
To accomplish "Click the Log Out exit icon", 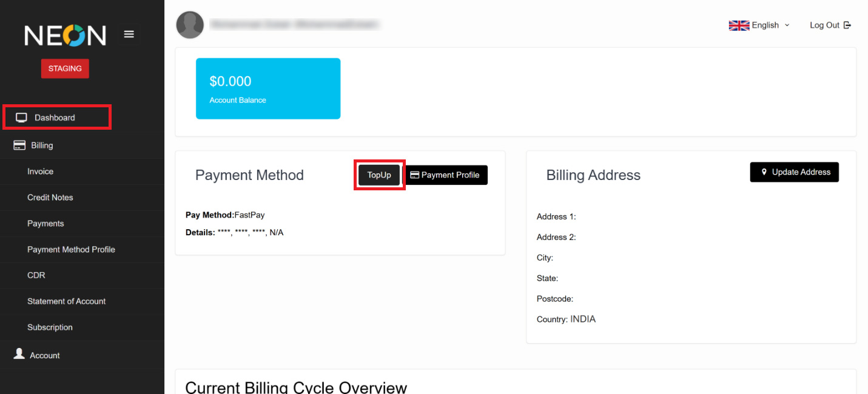I will pos(847,25).
